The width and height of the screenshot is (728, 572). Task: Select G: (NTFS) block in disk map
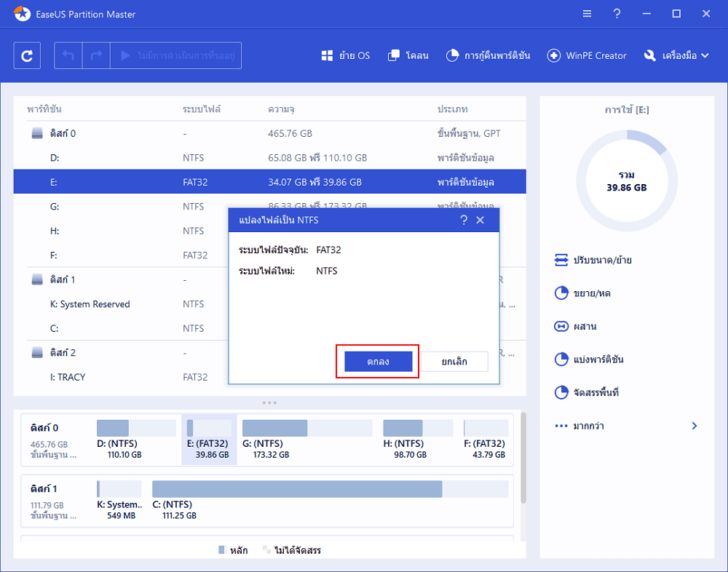point(307,440)
